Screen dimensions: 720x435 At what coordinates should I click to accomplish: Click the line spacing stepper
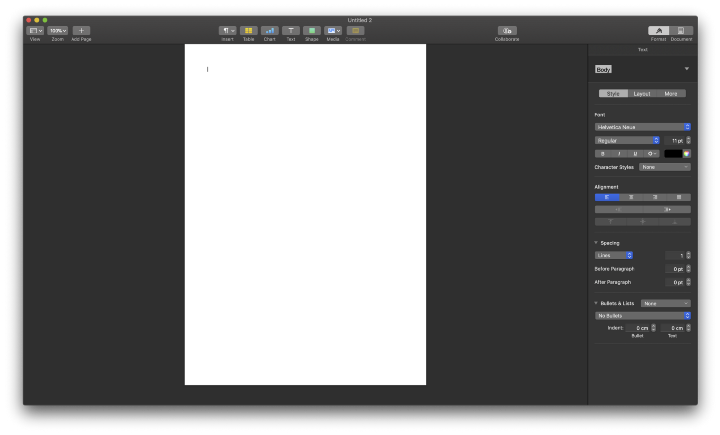coord(688,255)
